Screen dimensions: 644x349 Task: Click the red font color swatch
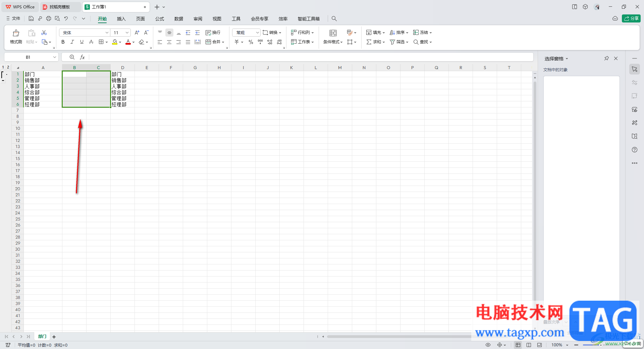click(128, 42)
